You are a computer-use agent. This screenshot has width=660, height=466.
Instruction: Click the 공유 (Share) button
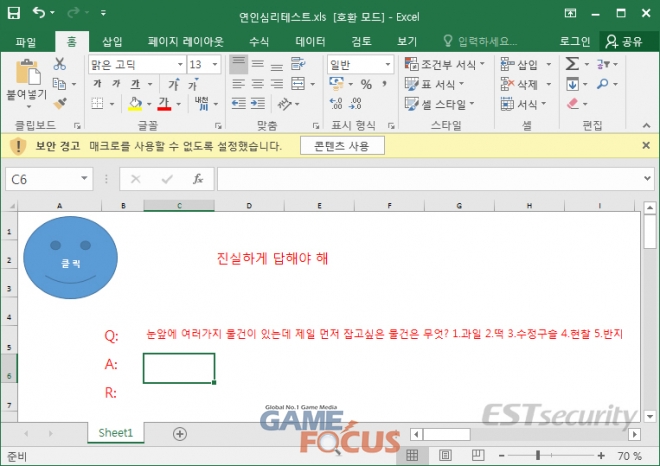625,41
